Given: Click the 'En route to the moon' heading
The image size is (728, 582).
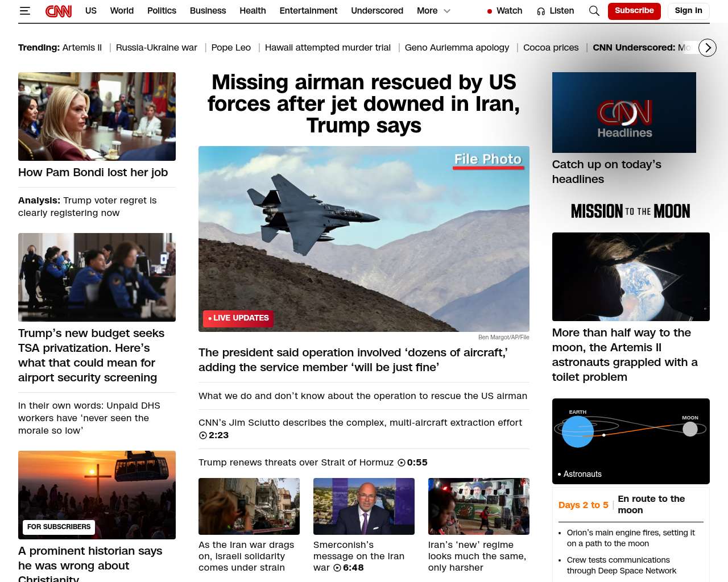Looking at the screenshot, I should point(651,505).
